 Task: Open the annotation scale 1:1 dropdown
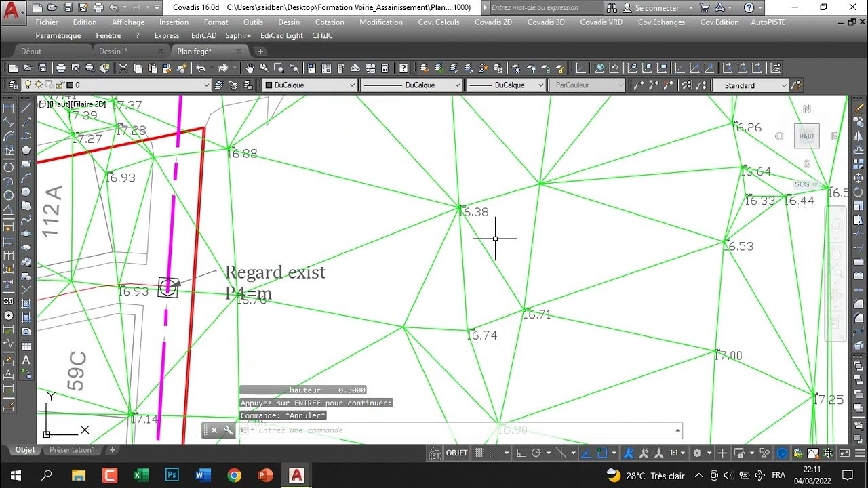pos(677,453)
